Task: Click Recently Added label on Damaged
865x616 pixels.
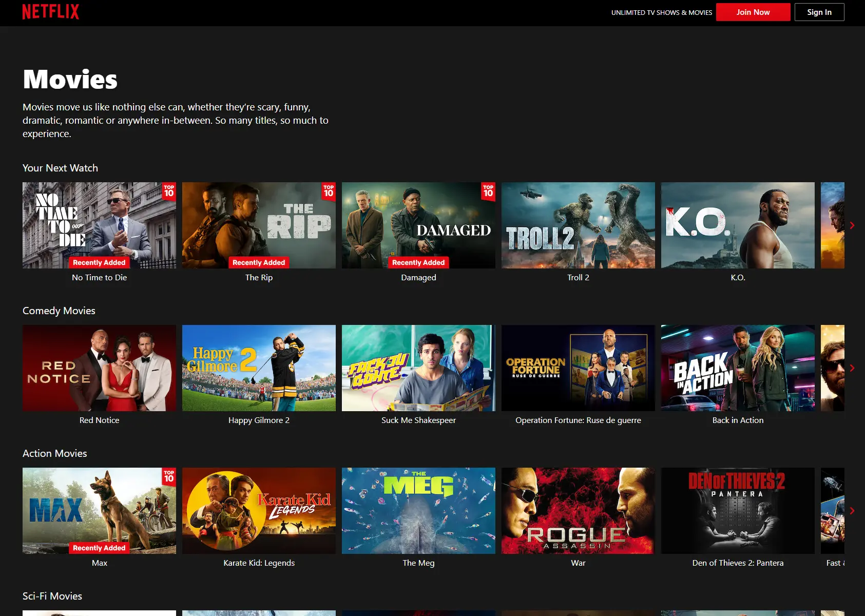Action: tap(418, 262)
